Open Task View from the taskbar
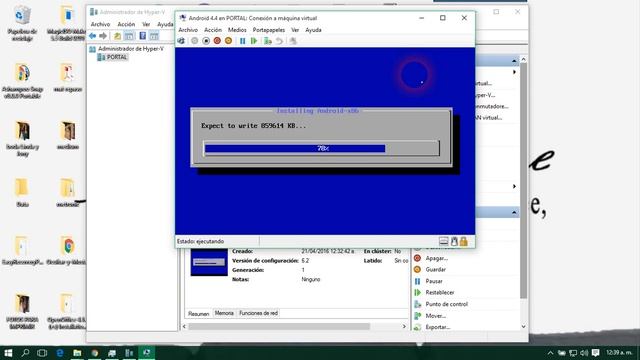This screenshot has width=640, height=360. pos(42,353)
